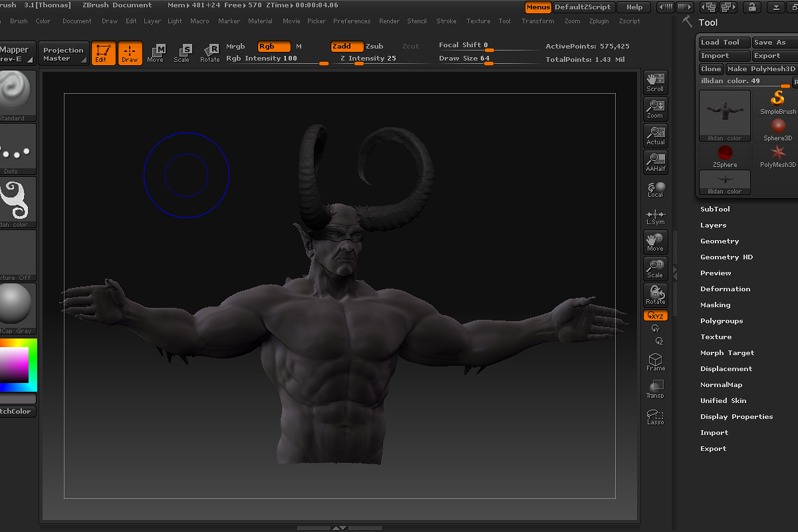The width and height of the screenshot is (798, 532).
Task: Expand the Geometry section
Action: pyautogui.click(x=720, y=241)
